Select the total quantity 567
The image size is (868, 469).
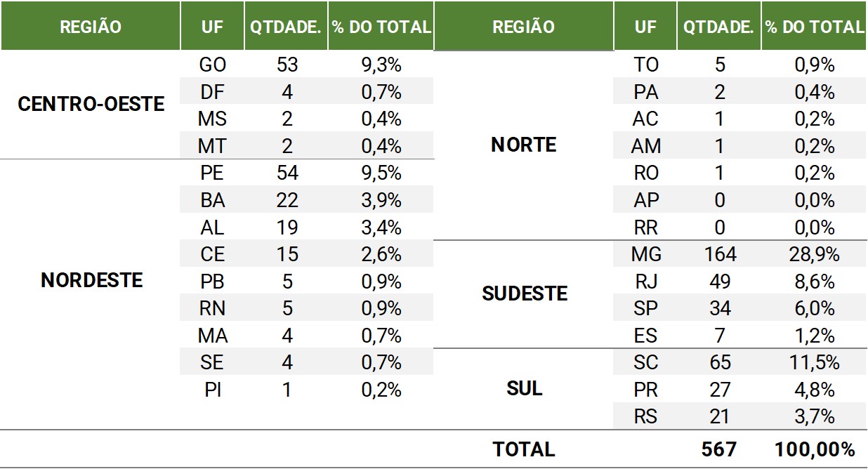[x=719, y=449]
